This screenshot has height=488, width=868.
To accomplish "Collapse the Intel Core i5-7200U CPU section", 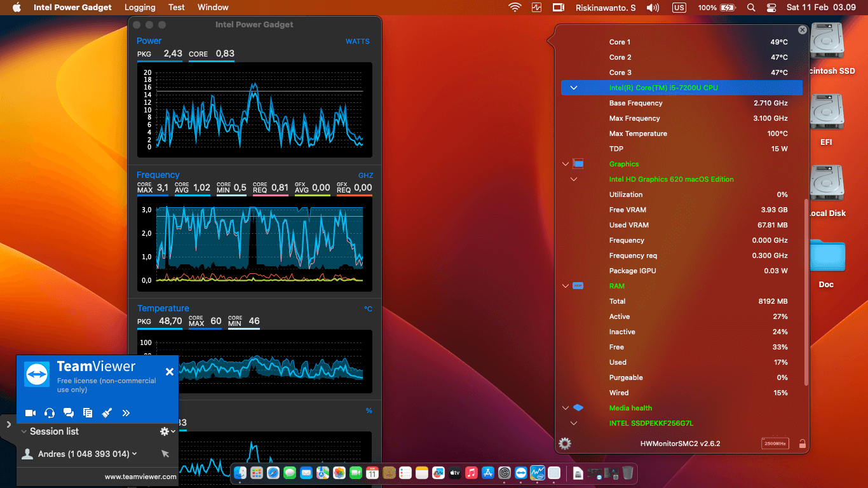I will pyautogui.click(x=574, y=88).
